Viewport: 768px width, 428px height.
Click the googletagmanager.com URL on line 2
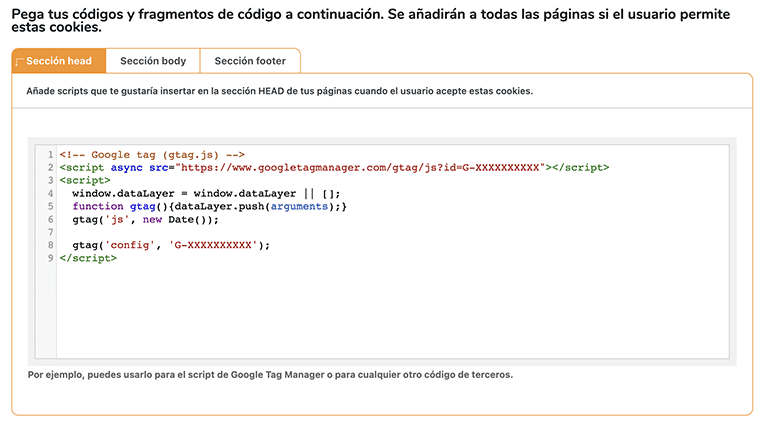[360, 167]
